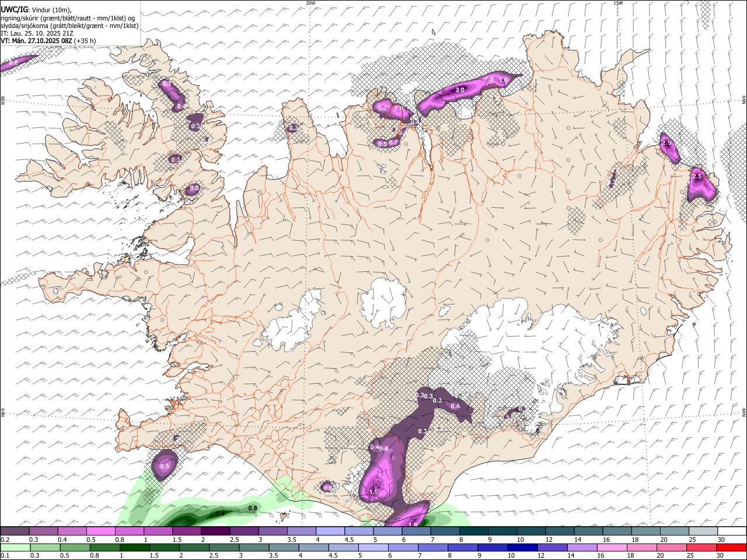Select the IT: Lau. 25. 10. 2025 21Z line
The width and height of the screenshot is (747, 560).
tap(37, 33)
